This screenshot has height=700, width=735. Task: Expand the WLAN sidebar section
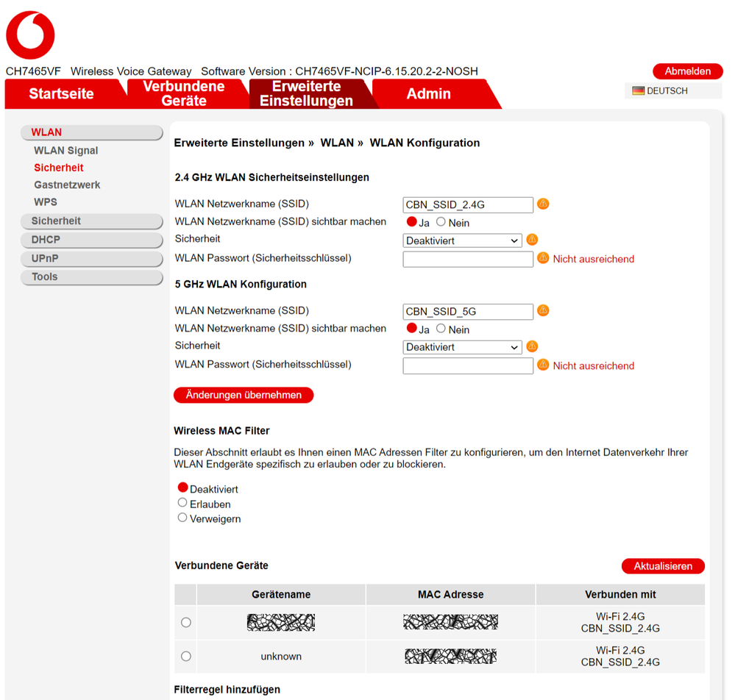click(92, 132)
